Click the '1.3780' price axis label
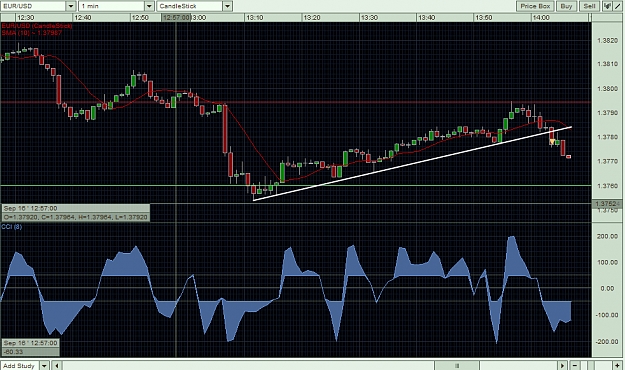625x370 pixels. click(607, 137)
